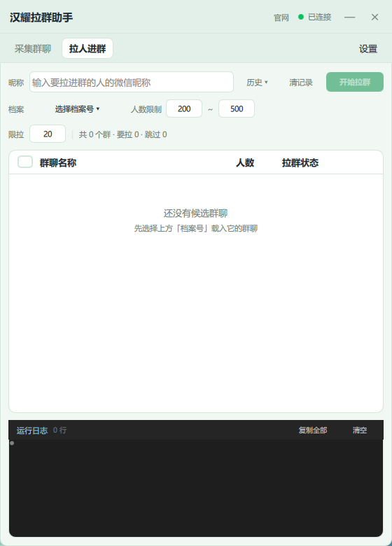This screenshot has height=546, width=392.
Task: Open 设置 settings
Action: click(x=368, y=49)
